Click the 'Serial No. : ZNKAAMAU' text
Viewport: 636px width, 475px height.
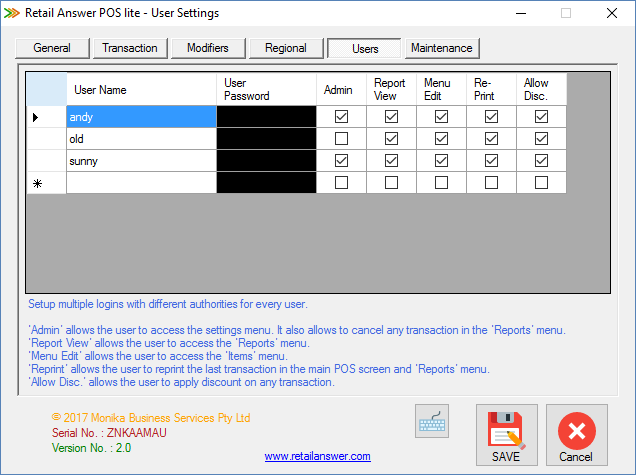109,433
